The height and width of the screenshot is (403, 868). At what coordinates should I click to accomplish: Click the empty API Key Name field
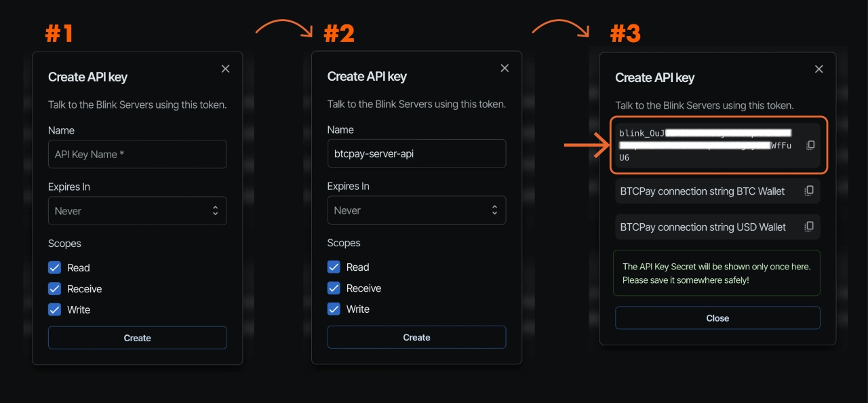click(137, 154)
